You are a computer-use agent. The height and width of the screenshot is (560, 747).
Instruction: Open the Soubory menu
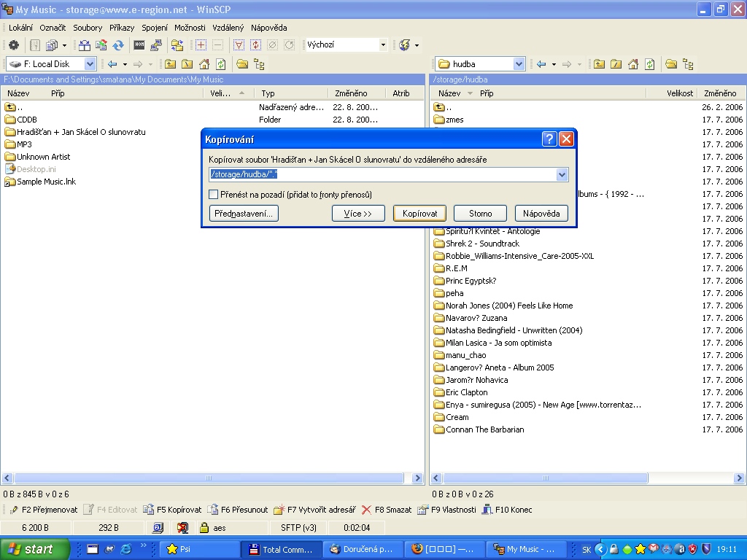(x=88, y=28)
